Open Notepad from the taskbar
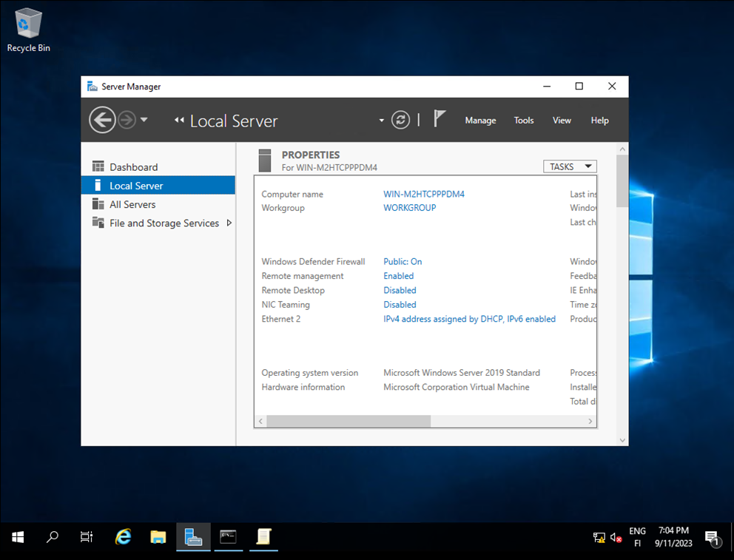This screenshot has width=734, height=560. tap(263, 537)
